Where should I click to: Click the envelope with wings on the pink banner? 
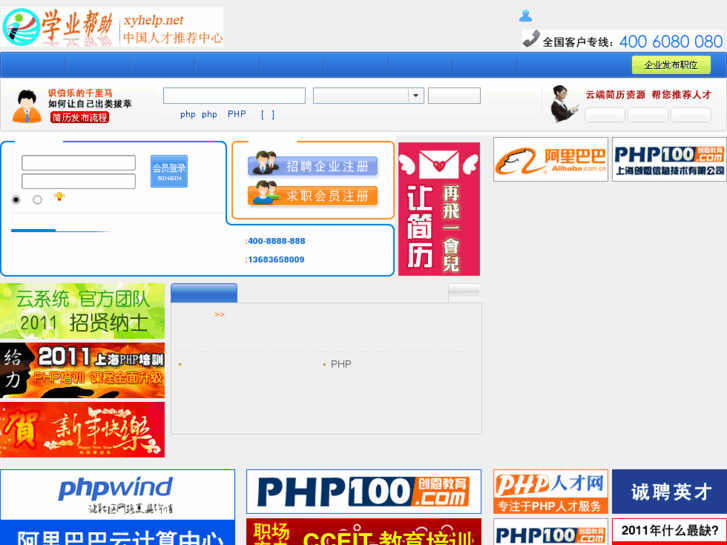[438, 165]
